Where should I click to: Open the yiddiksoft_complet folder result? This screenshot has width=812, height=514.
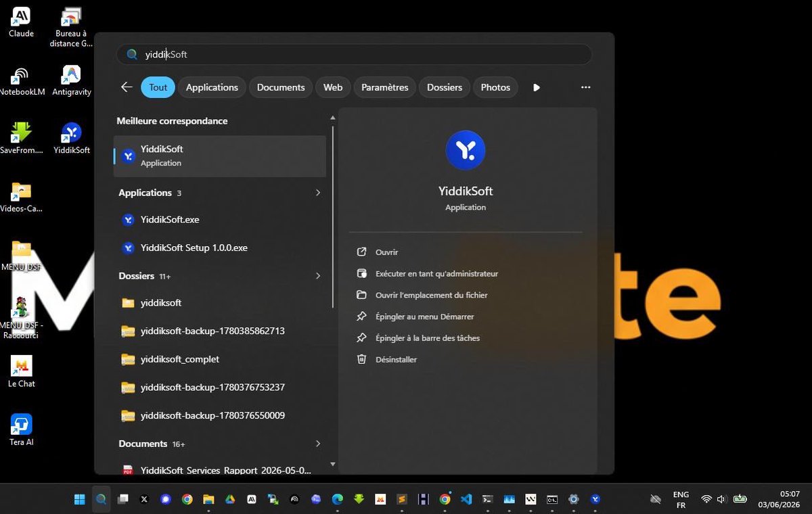(x=220, y=359)
